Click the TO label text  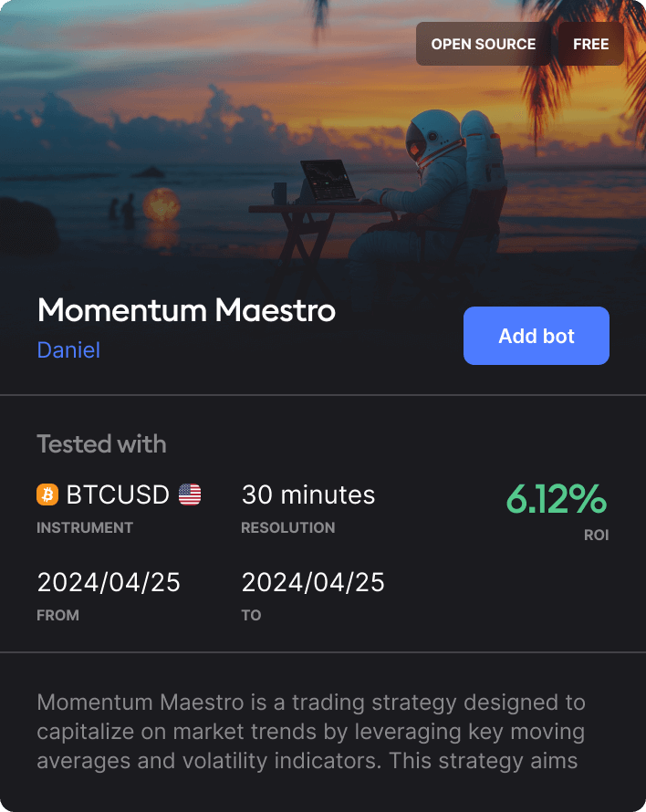251,615
